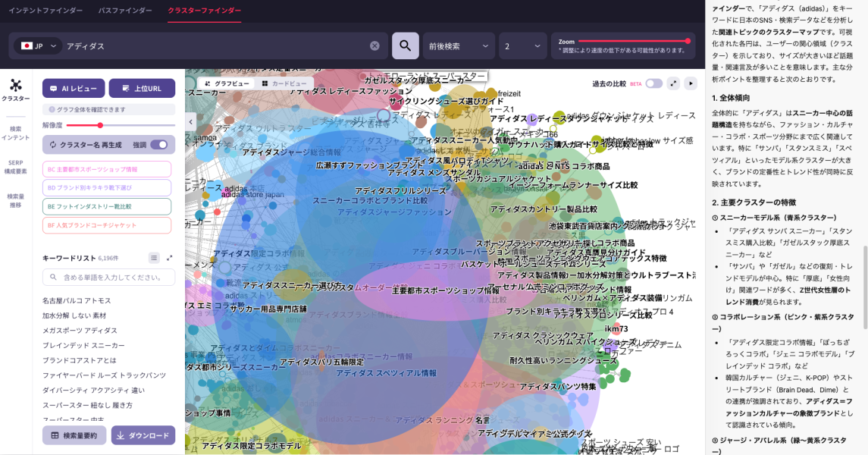The height and width of the screenshot is (455, 868).
Task: Collapse the left panel with the arrow
Action: coord(190,121)
